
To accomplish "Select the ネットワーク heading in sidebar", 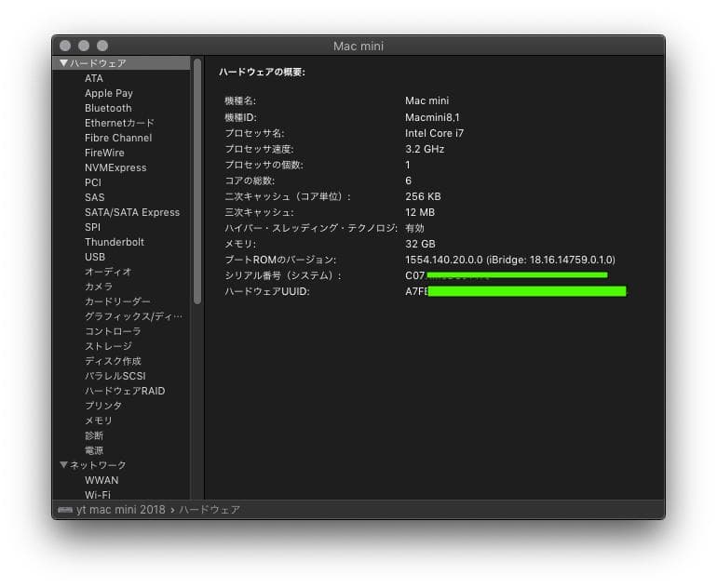I will [x=98, y=465].
